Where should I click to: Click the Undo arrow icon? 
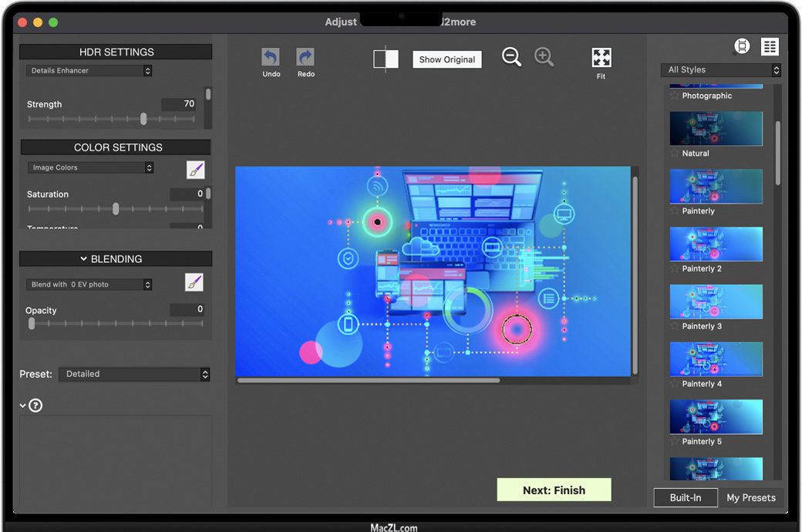[x=271, y=58]
